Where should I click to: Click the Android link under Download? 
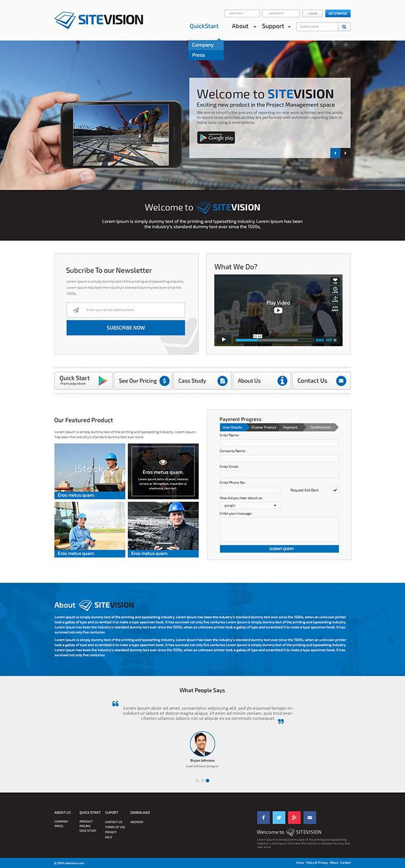(137, 822)
